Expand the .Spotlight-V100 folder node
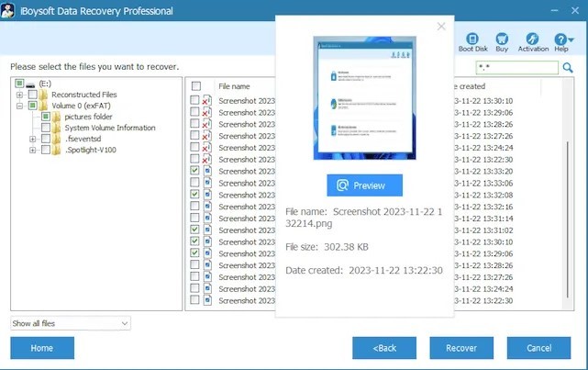Screen dimensions: 588x370 click(x=33, y=151)
